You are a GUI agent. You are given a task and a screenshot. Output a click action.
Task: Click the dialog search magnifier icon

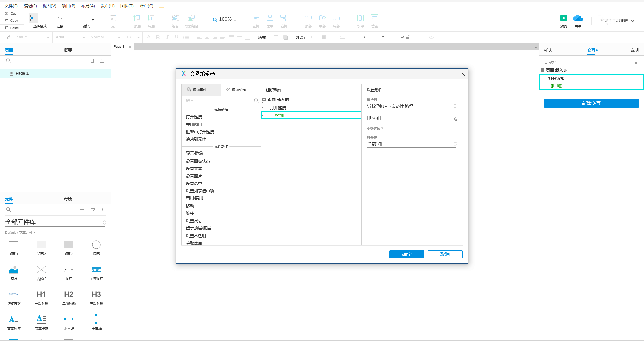coord(256,101)
